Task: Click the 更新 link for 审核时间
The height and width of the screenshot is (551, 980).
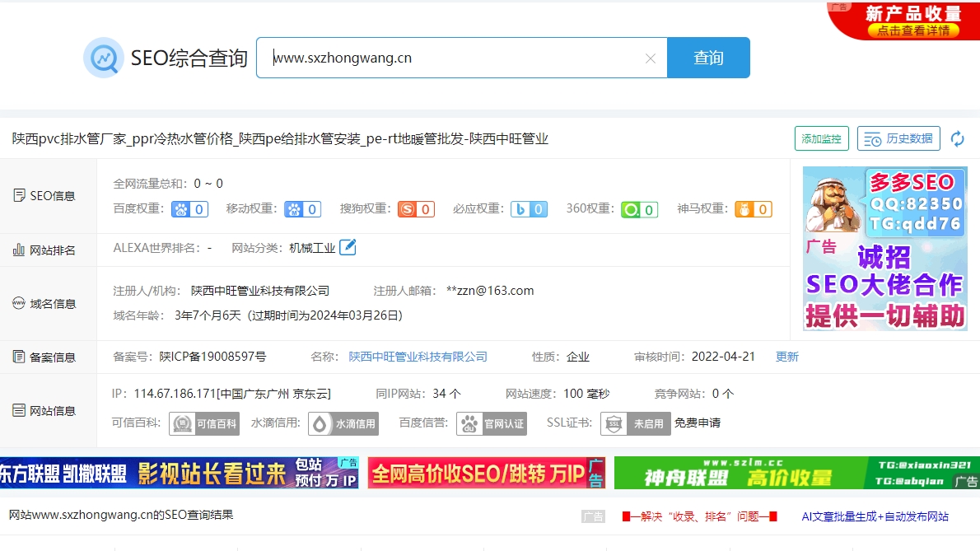Action: [x=787, y=357]
